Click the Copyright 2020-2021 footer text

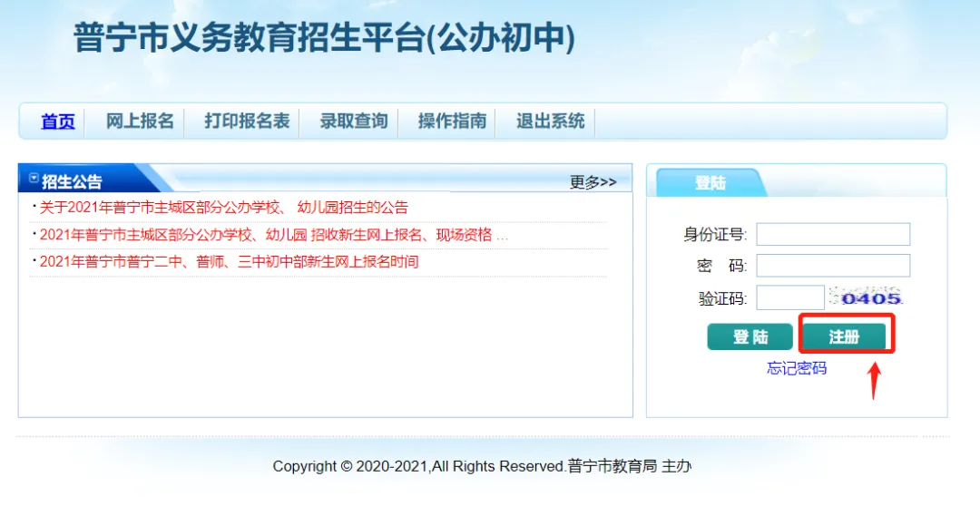pos(482,466)
